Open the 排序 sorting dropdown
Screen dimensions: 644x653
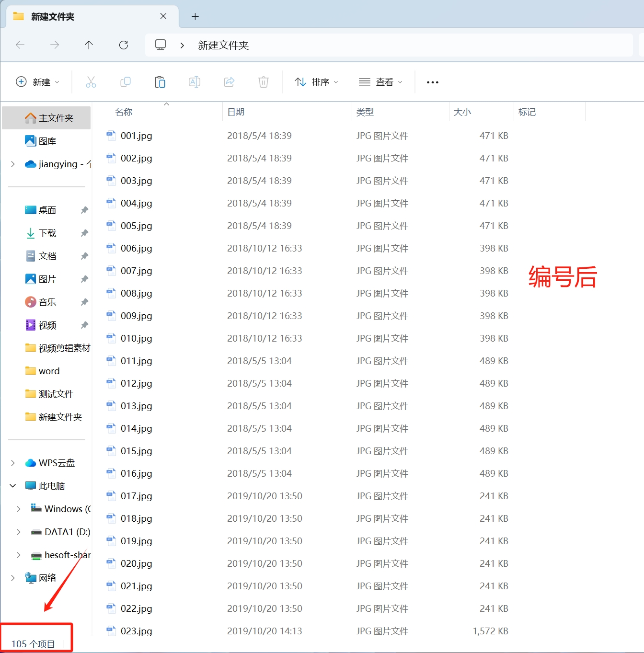(316, 81)
